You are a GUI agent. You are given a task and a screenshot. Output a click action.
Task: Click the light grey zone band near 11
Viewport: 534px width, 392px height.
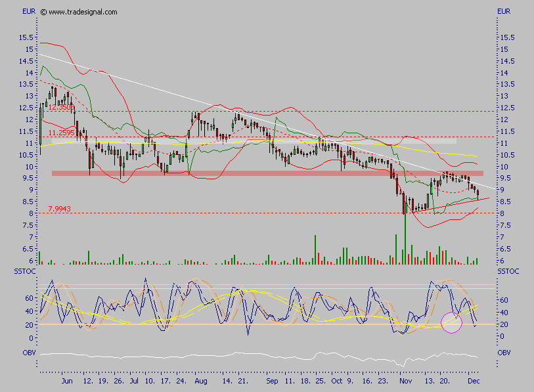click(254, 141)
